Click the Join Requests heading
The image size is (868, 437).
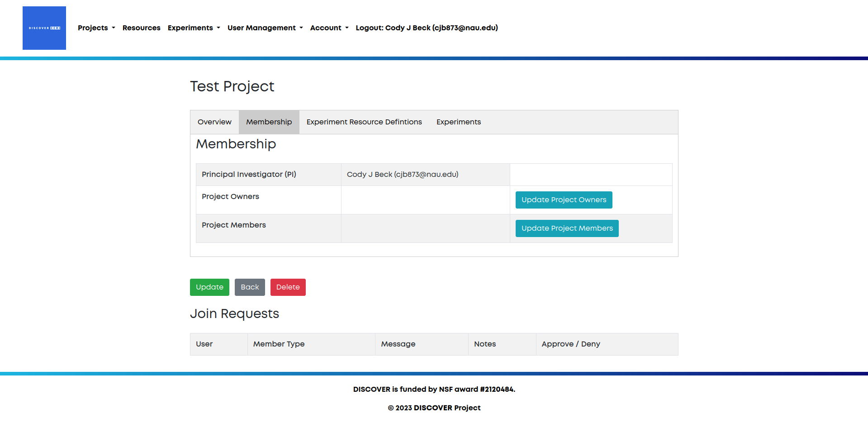pos(234,313)
